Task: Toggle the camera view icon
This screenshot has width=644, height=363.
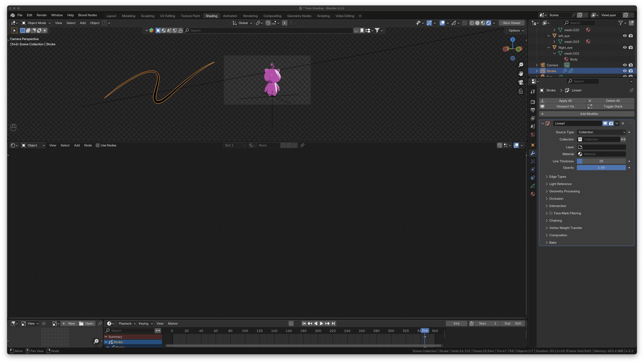Action: (521, 82)
